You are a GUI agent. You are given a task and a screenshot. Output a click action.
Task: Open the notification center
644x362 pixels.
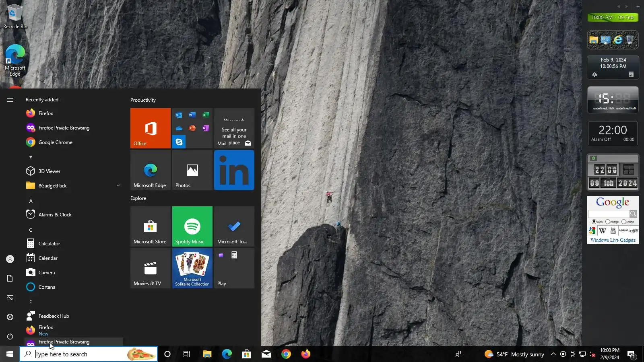632,354
